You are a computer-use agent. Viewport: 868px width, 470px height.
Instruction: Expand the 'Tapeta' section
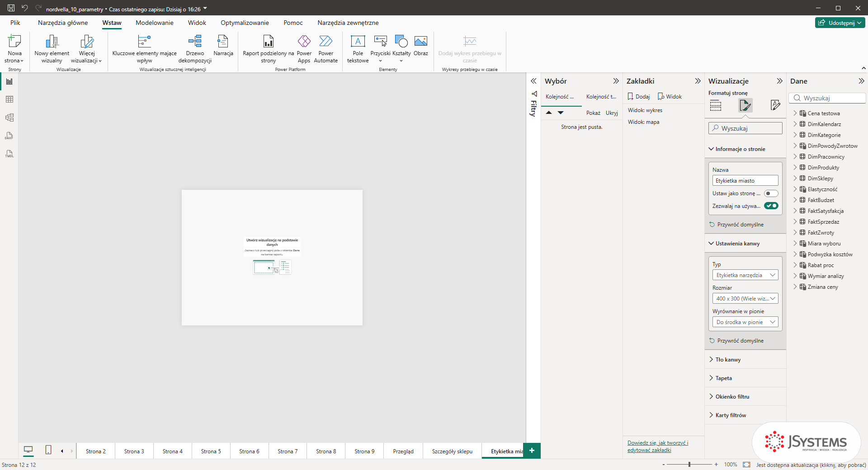pos(745,378)
